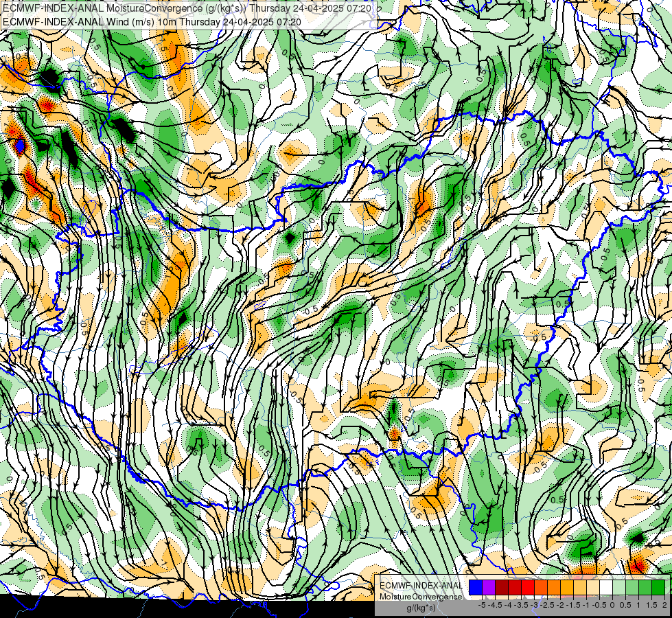Click the -5 tick label on legend scale
Screen dimensions: 672x618
tap(482, 605)
